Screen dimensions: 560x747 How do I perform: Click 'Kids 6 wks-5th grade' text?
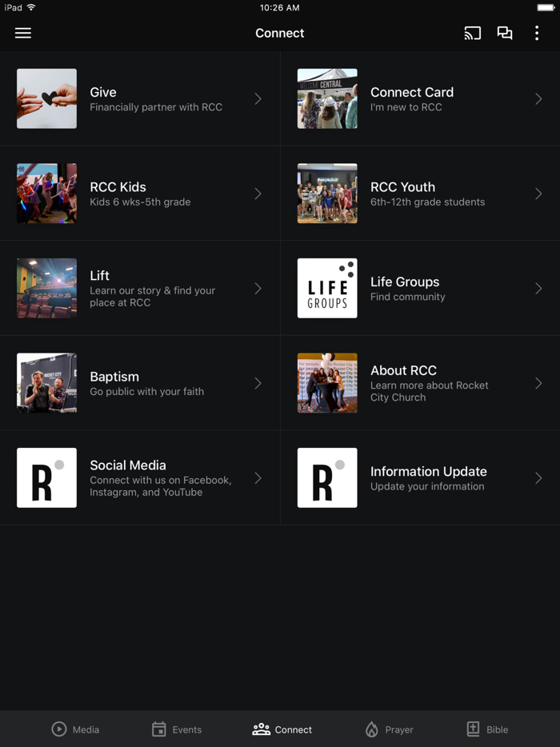pyautogui.click(x=140, y=202)
